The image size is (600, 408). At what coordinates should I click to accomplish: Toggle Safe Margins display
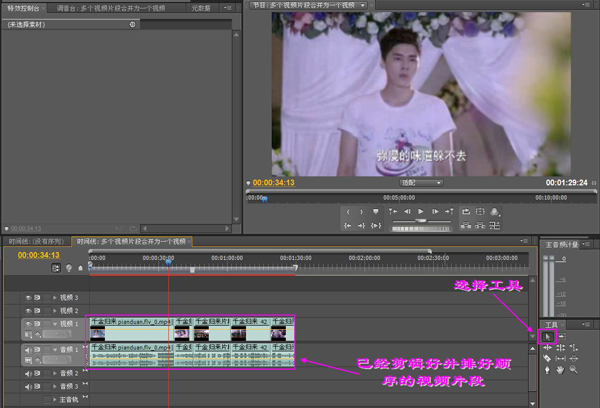pos(480,212)
